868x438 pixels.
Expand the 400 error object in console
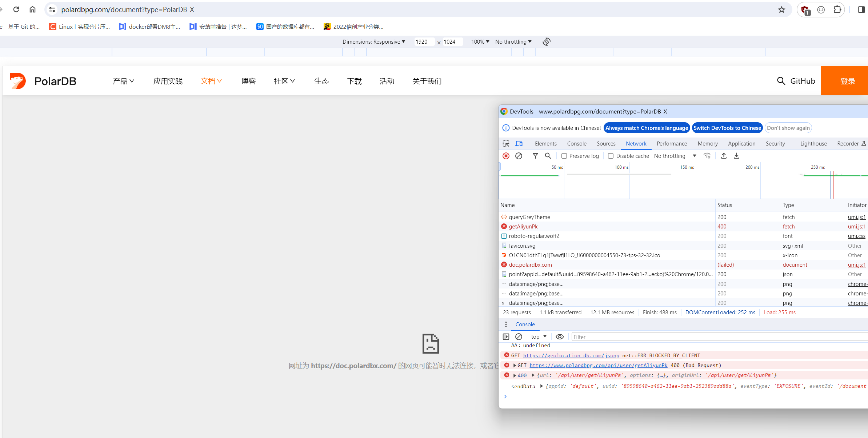515,375
